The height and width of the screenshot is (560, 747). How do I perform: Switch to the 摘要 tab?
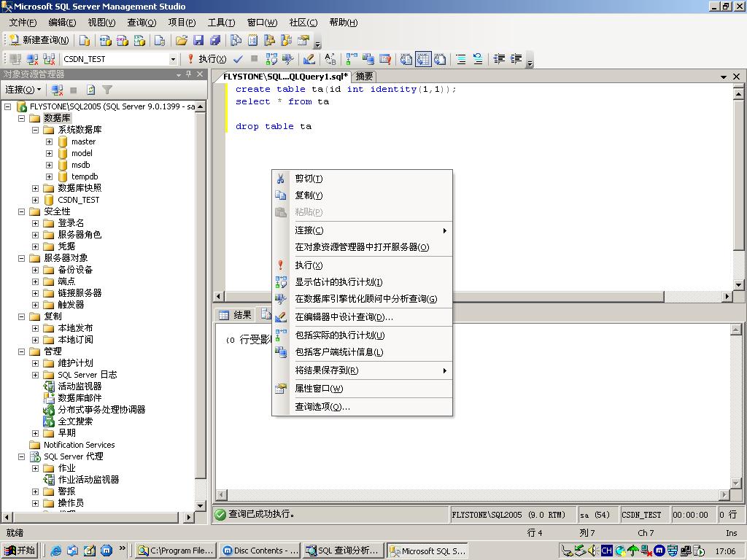364,77
